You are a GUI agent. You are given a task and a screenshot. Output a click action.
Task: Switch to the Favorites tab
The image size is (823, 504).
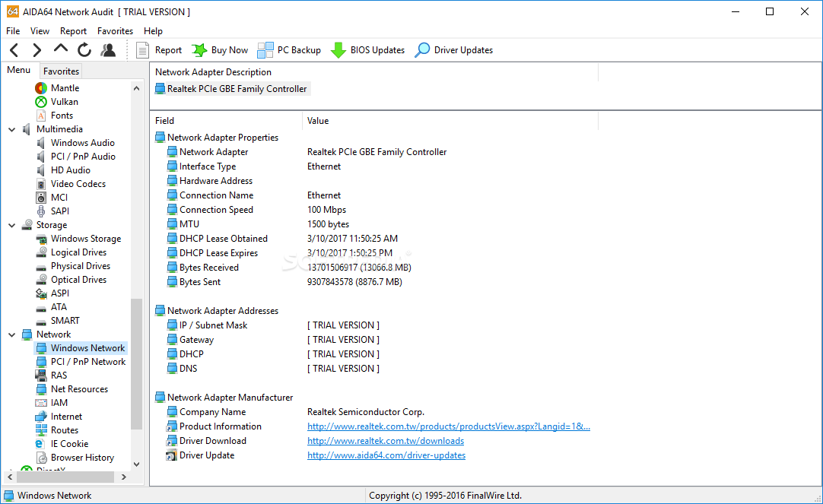[x=61, y=71]
